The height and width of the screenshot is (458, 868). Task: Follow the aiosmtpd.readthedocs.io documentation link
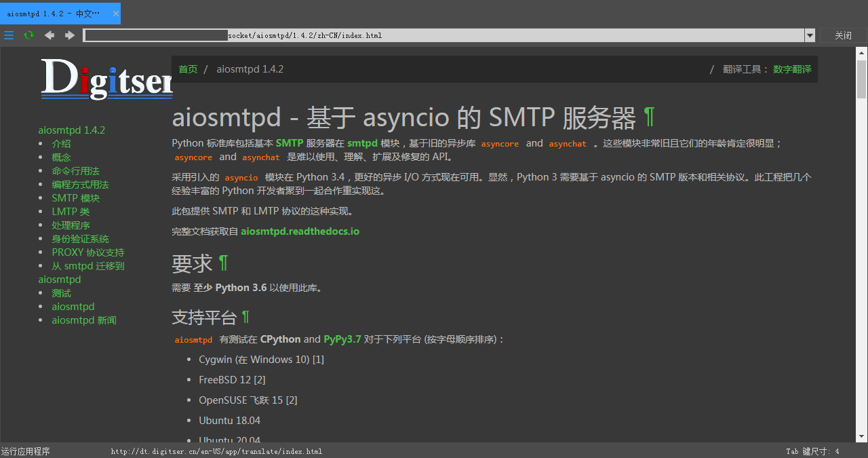(x=300, y=231)
